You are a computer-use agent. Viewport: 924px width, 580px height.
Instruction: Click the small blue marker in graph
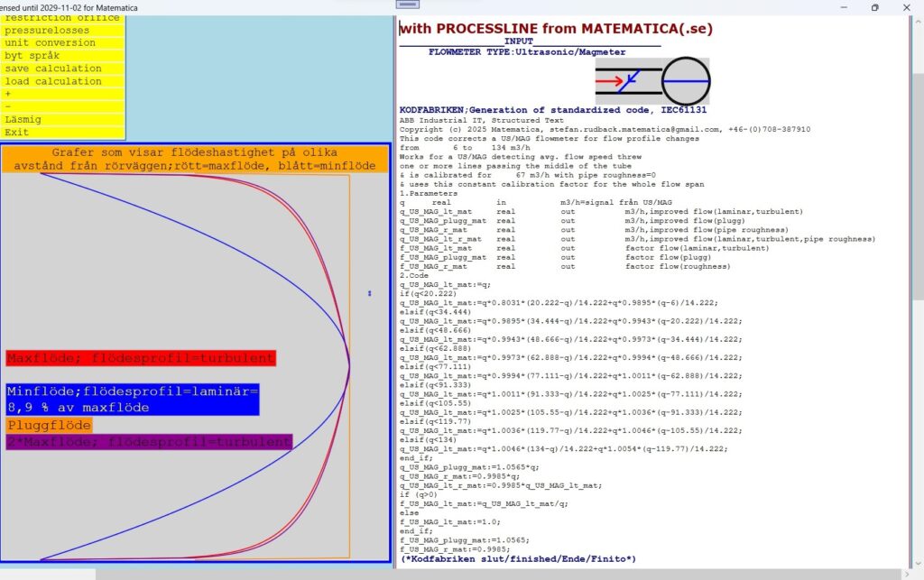(369, 293)
